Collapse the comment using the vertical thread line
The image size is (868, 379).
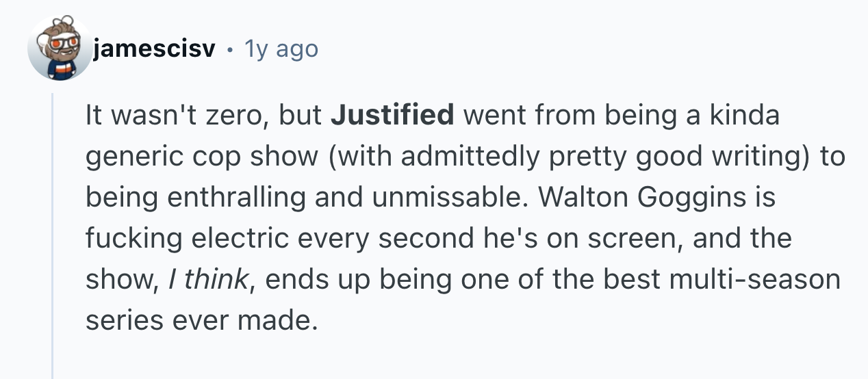click(53, 233)
